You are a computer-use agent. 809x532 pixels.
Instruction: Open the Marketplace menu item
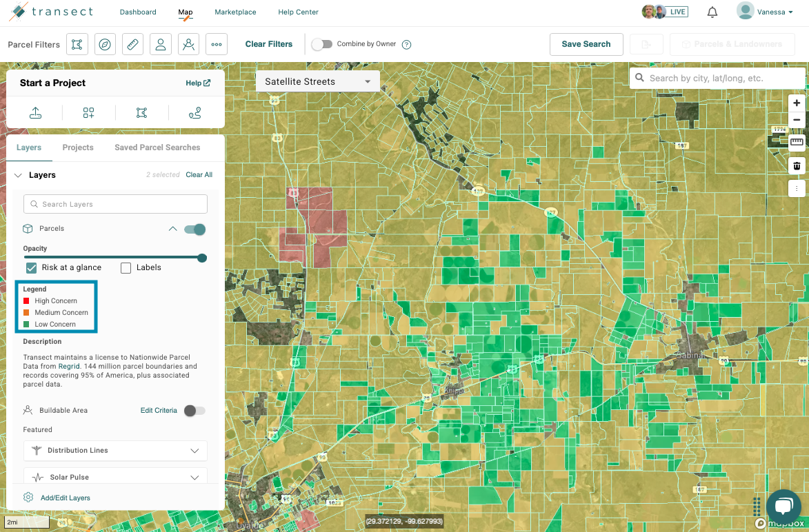coord(235,12)
